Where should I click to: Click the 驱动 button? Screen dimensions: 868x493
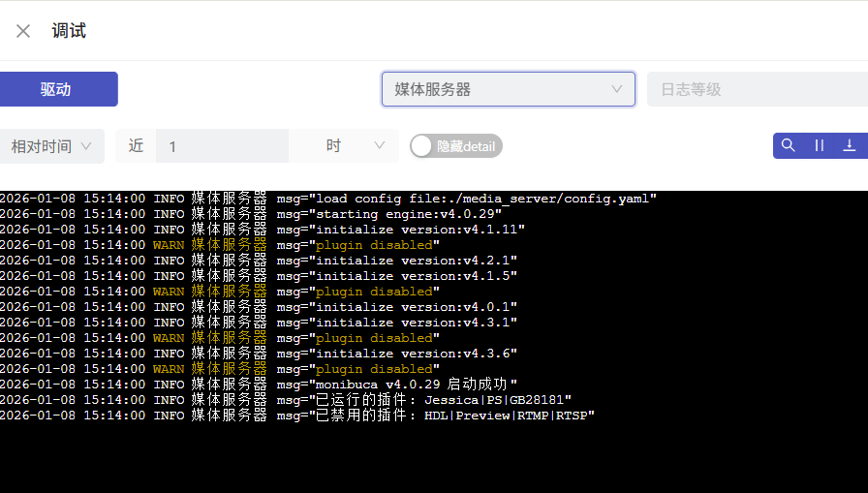pos(56,89)
